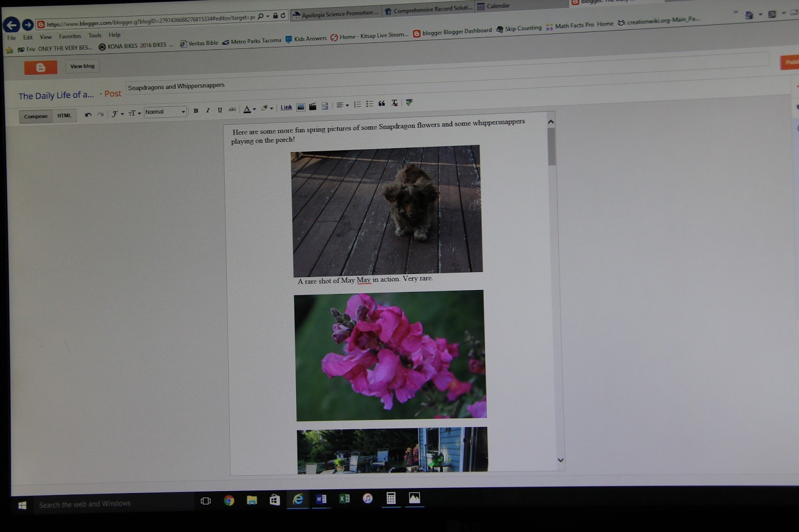
Task: Open the Veritas Bible bookmark
Action: (x=199, y=43)
